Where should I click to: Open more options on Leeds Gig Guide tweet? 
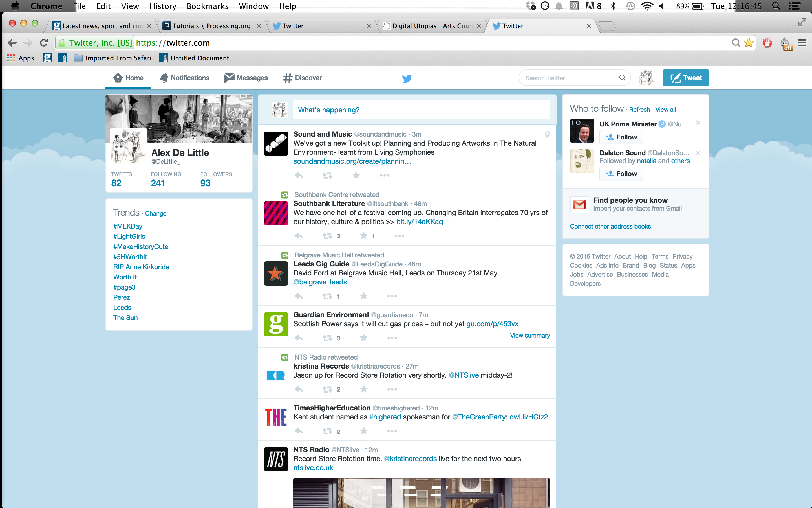pyautogui.click(x=392, y=296)
